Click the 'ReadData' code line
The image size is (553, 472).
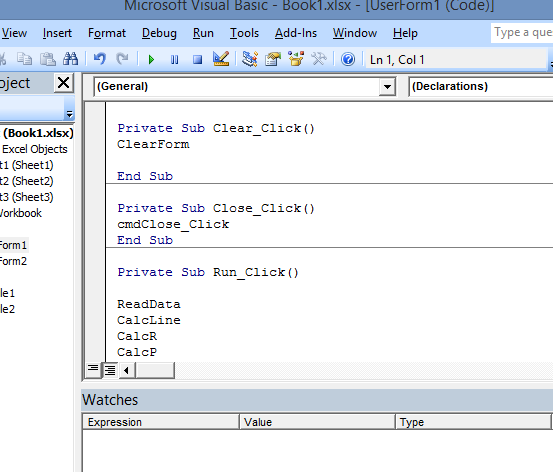149,304
